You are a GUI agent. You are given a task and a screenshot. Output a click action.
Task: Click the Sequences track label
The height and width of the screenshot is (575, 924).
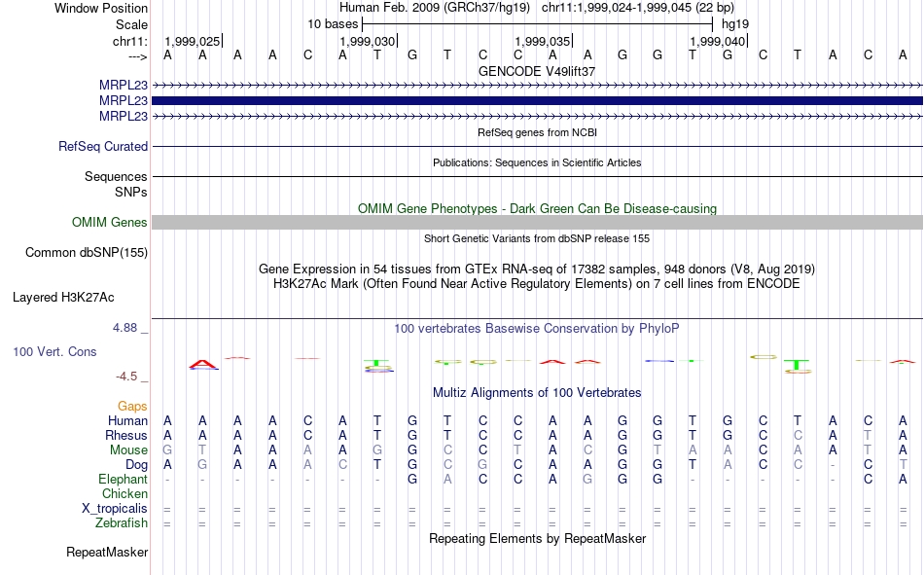pyautogui.click(x=116, y=176)
